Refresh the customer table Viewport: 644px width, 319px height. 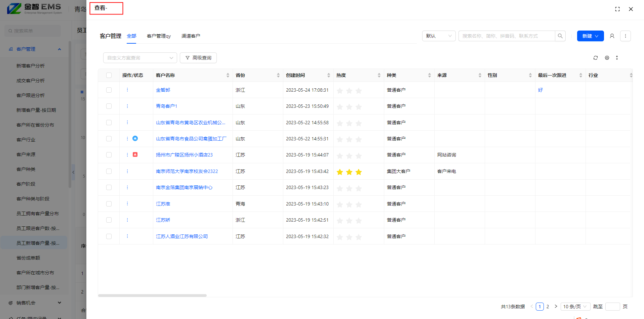[x=596, y=58]
